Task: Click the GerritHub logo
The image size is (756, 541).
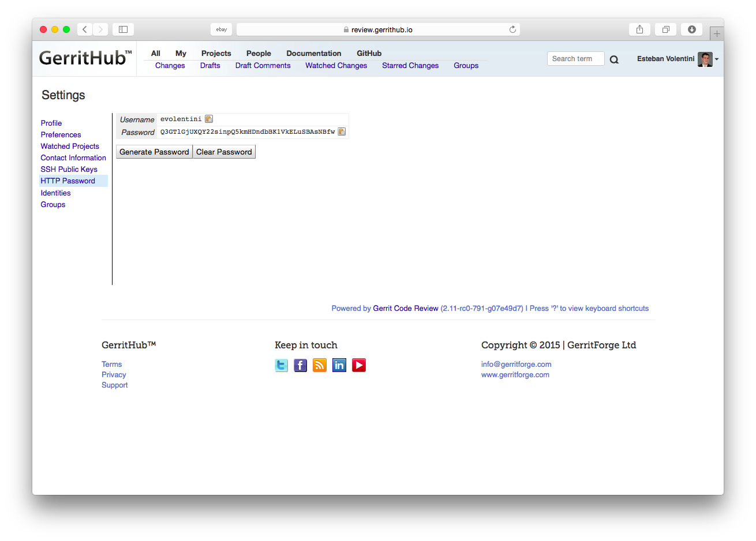Action: [85, 58]
